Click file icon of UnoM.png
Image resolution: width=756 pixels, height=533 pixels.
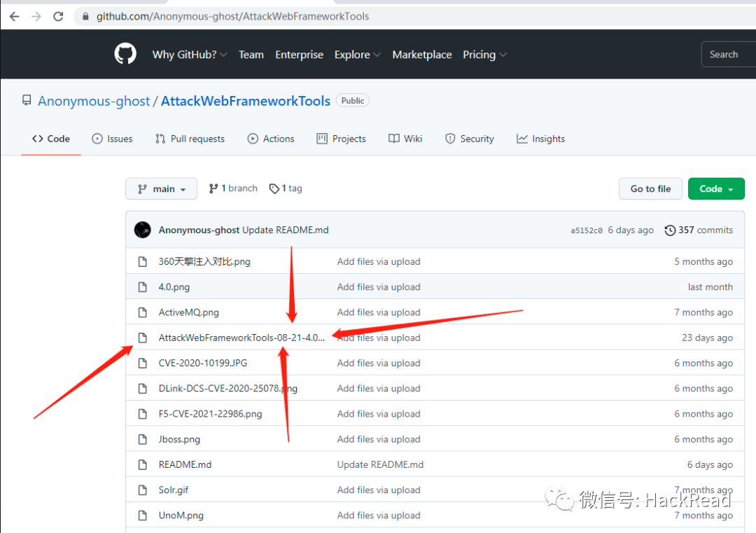pos(142,515)
